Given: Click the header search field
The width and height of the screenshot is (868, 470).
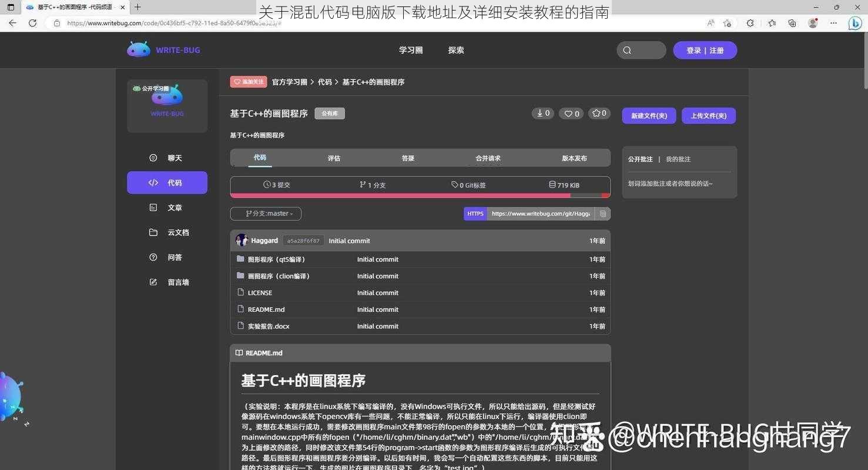Looking at the screenshot, I should click(641, 50).
